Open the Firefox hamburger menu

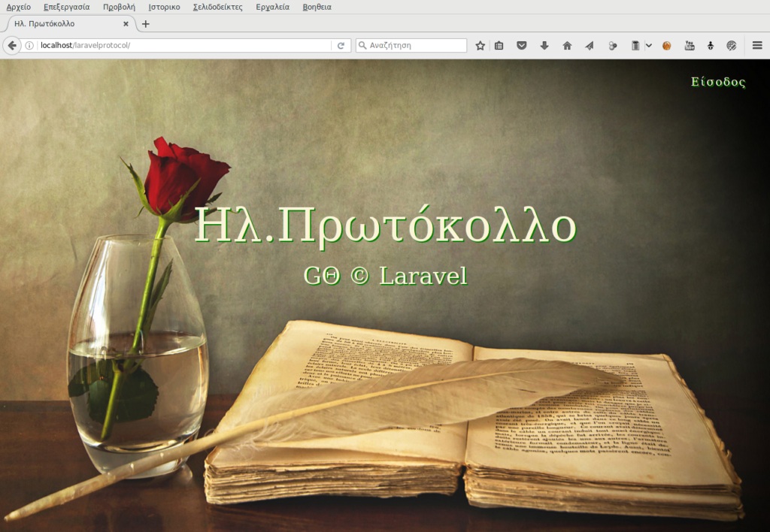tap(757, 46)
